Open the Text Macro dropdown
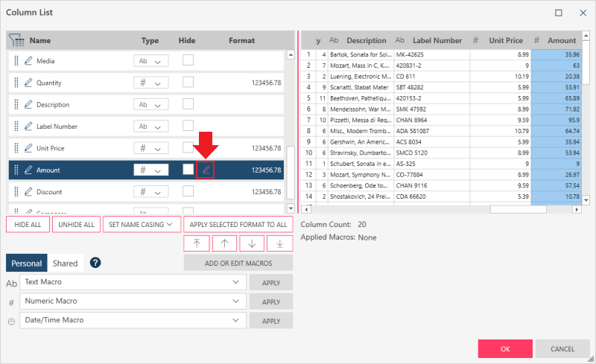The image size is (596, 364). pos(133,282)
